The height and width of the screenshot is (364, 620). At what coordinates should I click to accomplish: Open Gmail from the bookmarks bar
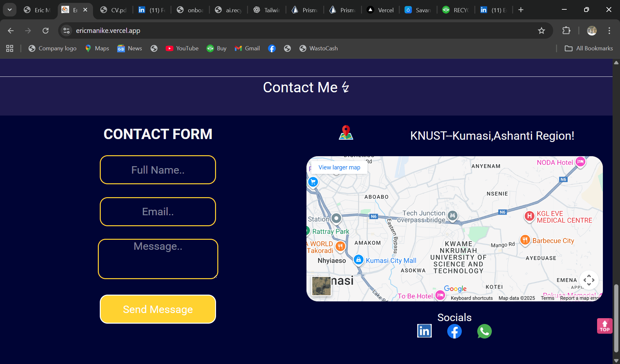(247, 48)
